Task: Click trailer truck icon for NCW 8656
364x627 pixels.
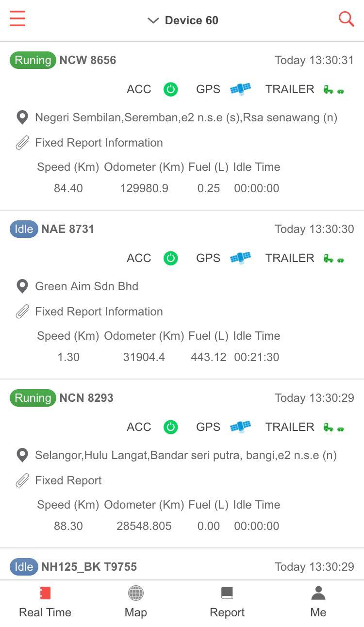Action: click(x=334, y=90)
